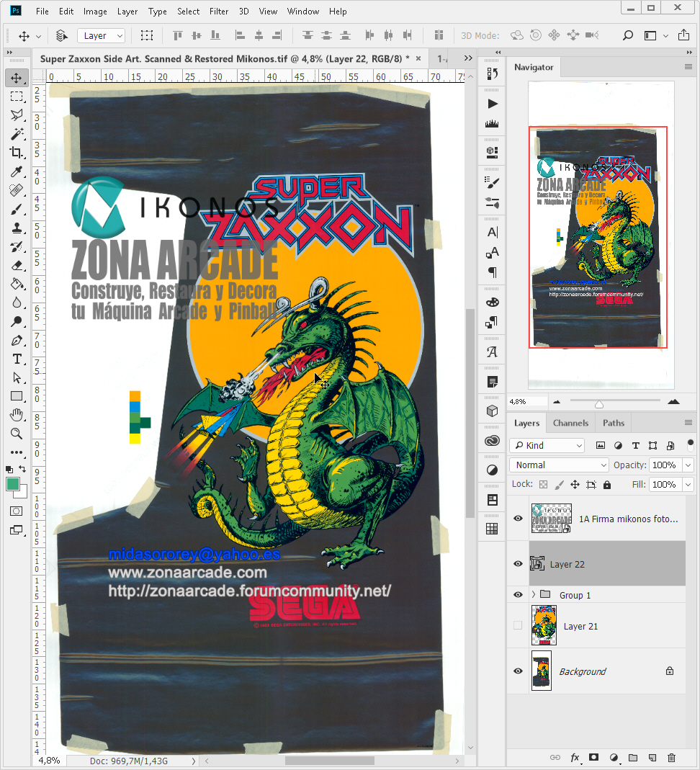Create new group with folder icon
This screenshot has width=700, height=770.
tap(632, 758)
